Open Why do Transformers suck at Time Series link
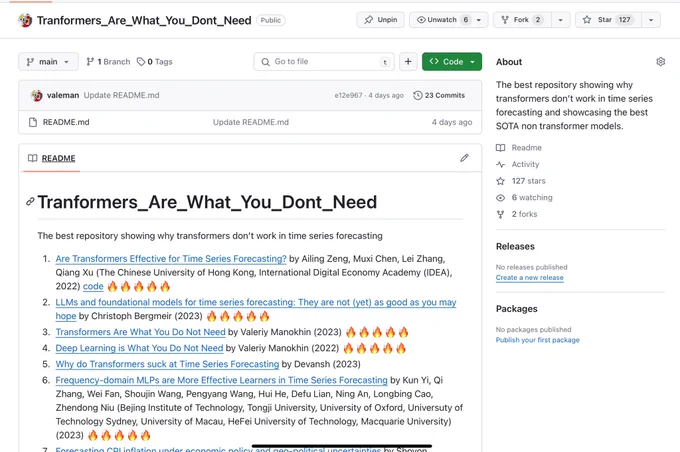The image size is (680, 452). [167, 364]
